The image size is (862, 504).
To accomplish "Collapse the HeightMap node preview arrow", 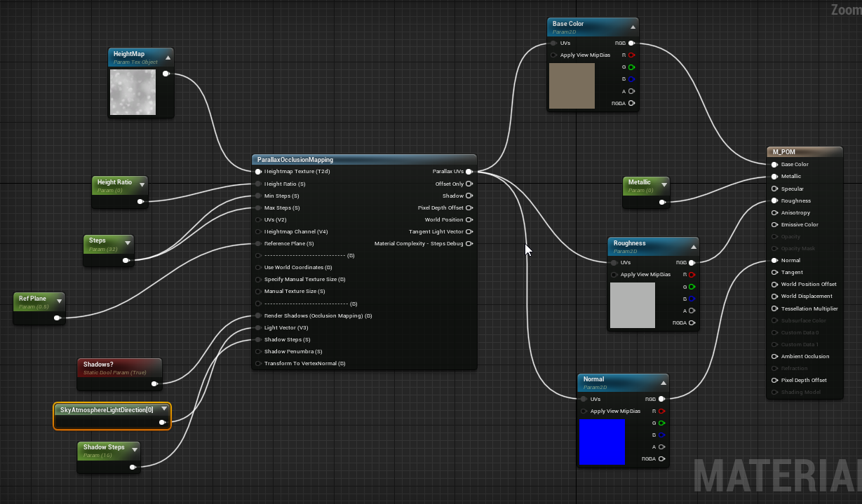I will click(168, 57).
